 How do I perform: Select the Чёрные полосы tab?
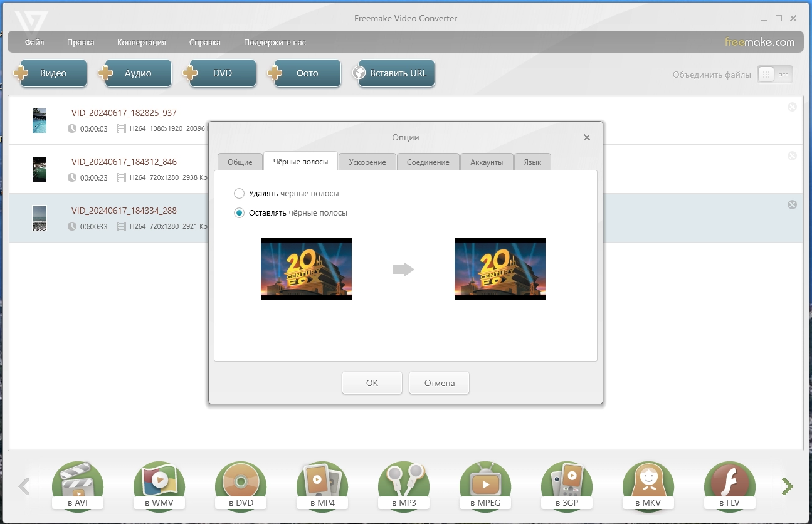click(x=300, y=161)
